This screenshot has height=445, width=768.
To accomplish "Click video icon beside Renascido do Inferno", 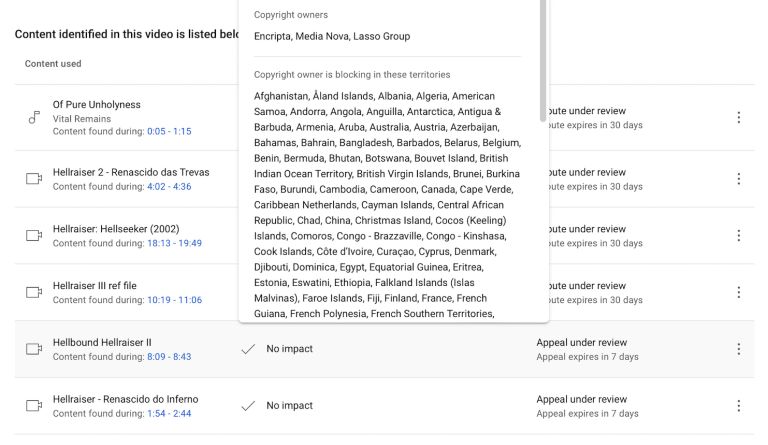I will click(33, 406).
